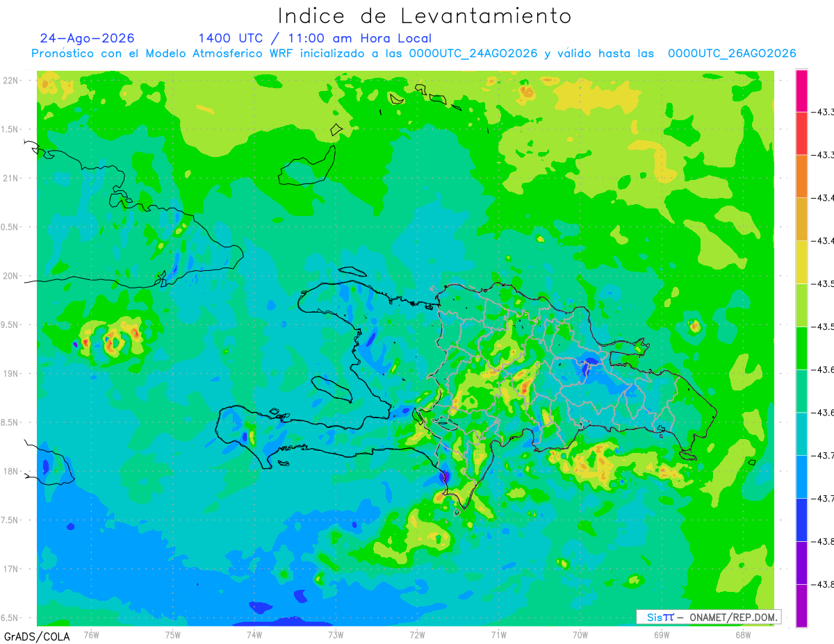Click the '73W' longitude label

click(336, 634)
